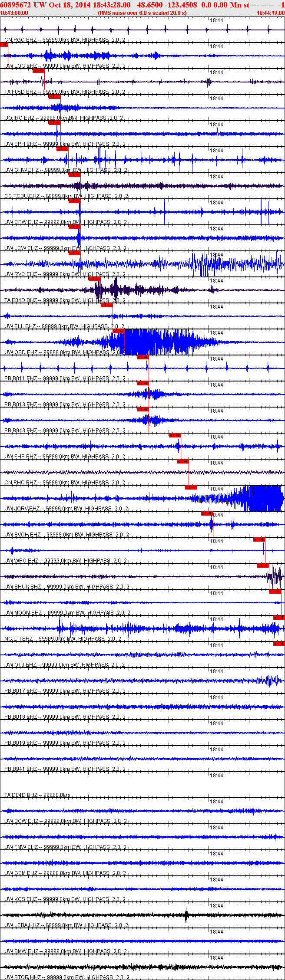
Task: Select the red pick marker on TA E04D trace
Action: point(94,279)
